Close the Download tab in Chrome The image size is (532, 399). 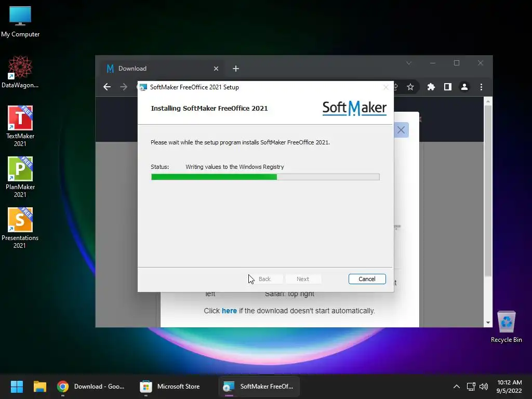tap(216, 69)
